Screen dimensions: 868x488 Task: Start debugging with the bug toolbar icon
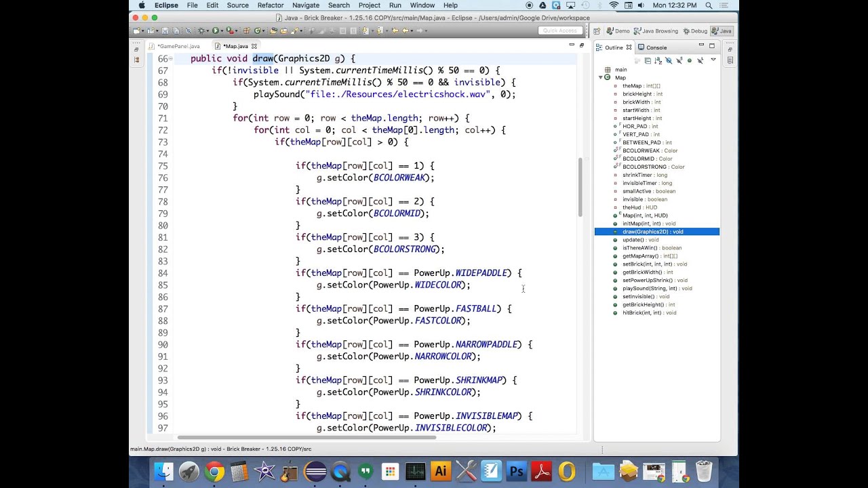pyautogui.click(x=201, y=31)
